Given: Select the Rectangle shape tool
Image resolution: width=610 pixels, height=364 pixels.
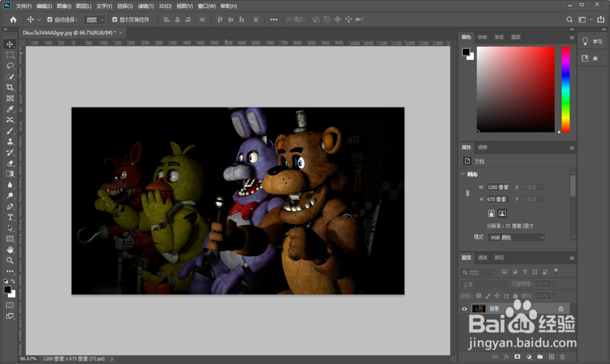Looking at the screenshot, I should [x=10, y=239].
